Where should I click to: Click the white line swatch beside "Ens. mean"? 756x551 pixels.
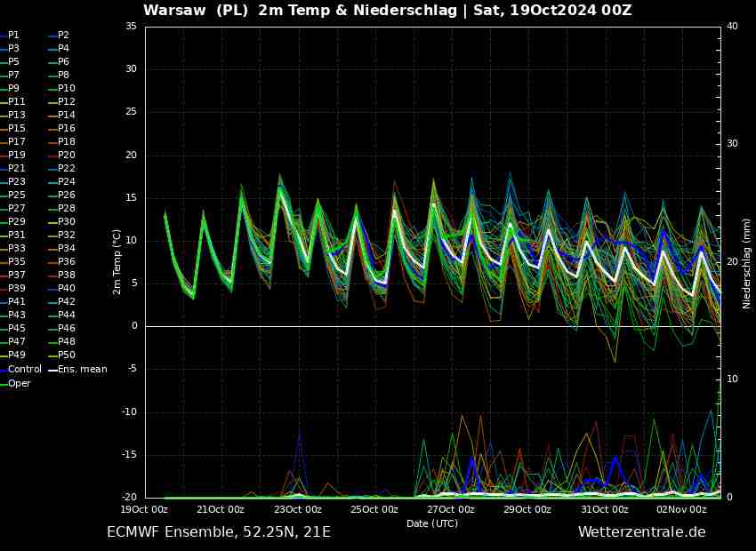pyautogui.click(x=52, y=370)
